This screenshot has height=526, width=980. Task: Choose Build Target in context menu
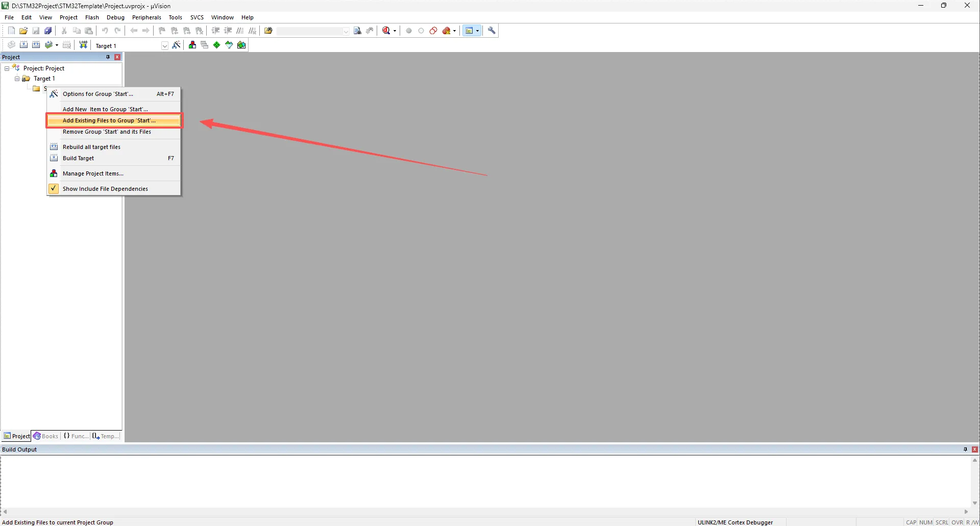click(114, 158)
